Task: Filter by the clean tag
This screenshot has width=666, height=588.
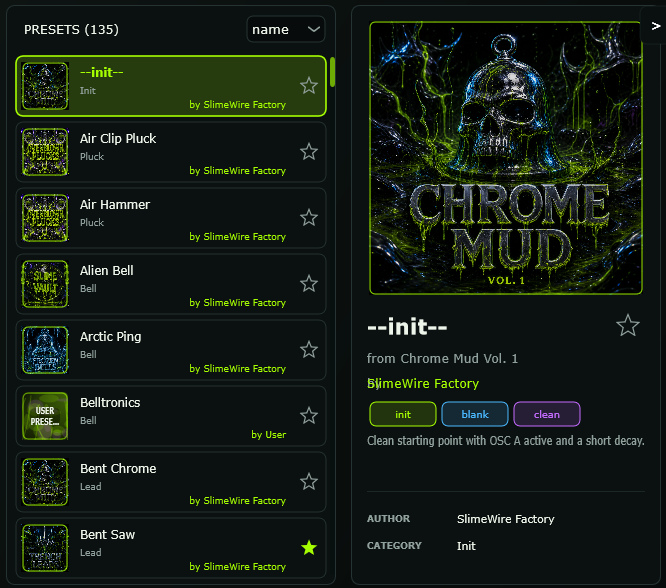Action: (x=547, y=414)
